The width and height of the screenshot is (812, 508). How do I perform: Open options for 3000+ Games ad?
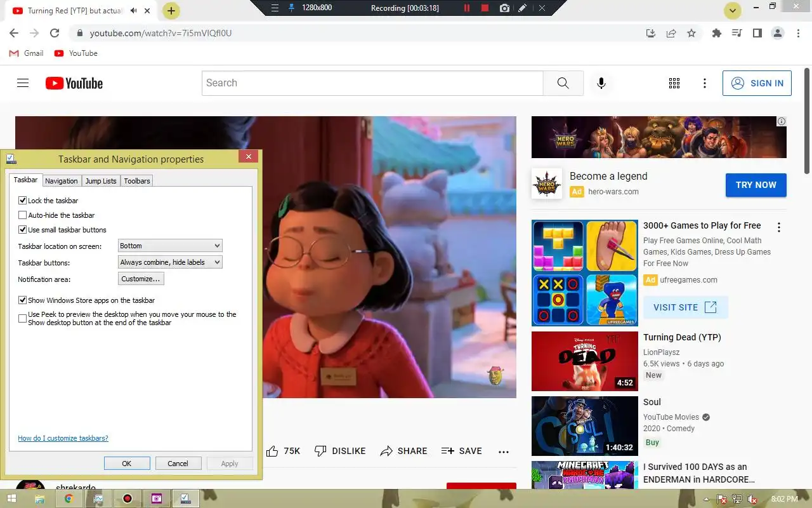779,227
